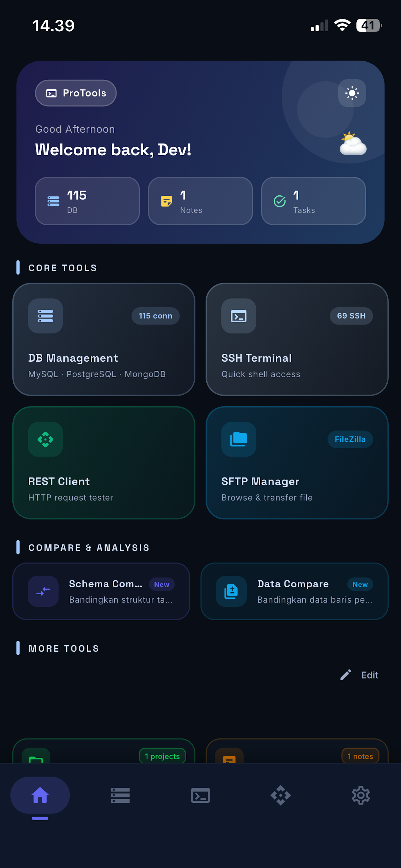This screenshot has height=868, width=401.
Task: Click the 69 SSH badge
Action: 351,316
